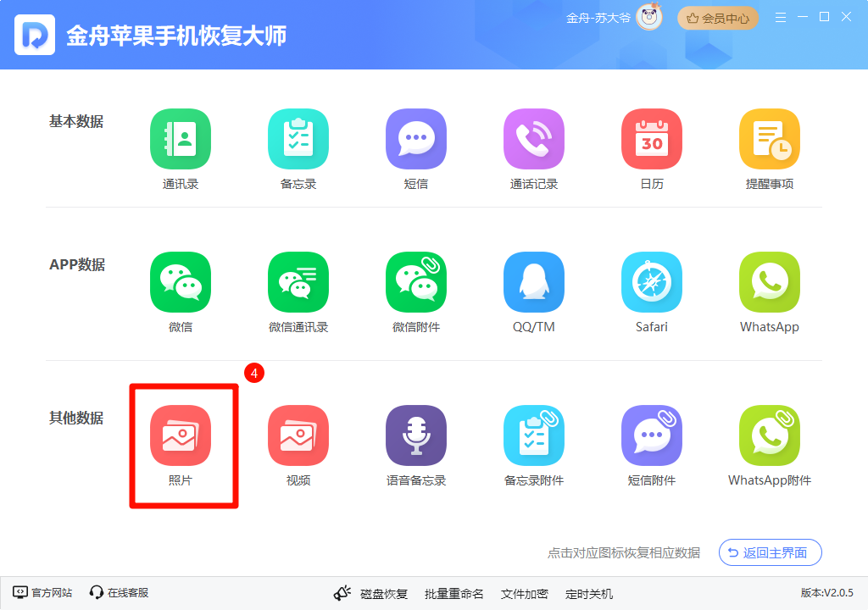
Task: Select the WhatsApp附件 attachments icon
Action: tap(770, 435)
